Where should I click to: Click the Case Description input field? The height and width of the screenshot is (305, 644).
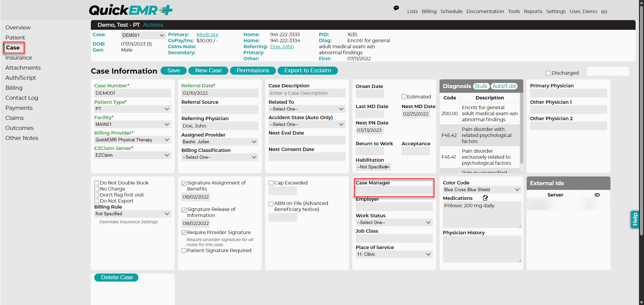(x=307, y=93)
